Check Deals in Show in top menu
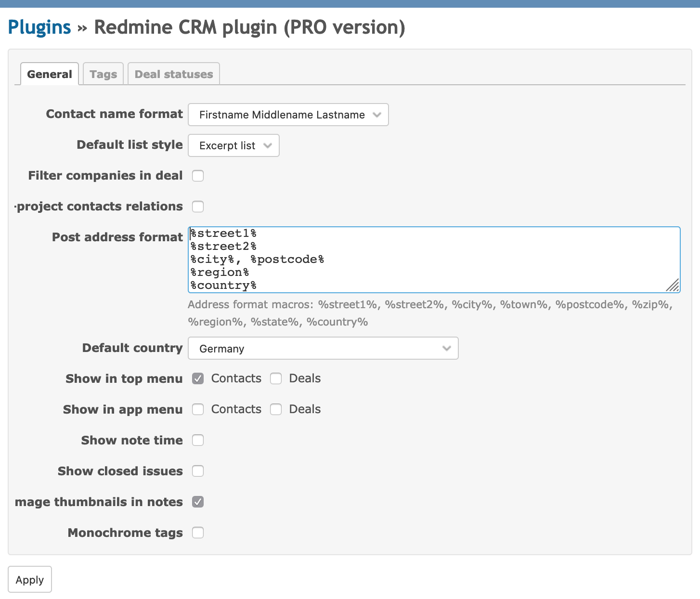 [x=276, y=378]
